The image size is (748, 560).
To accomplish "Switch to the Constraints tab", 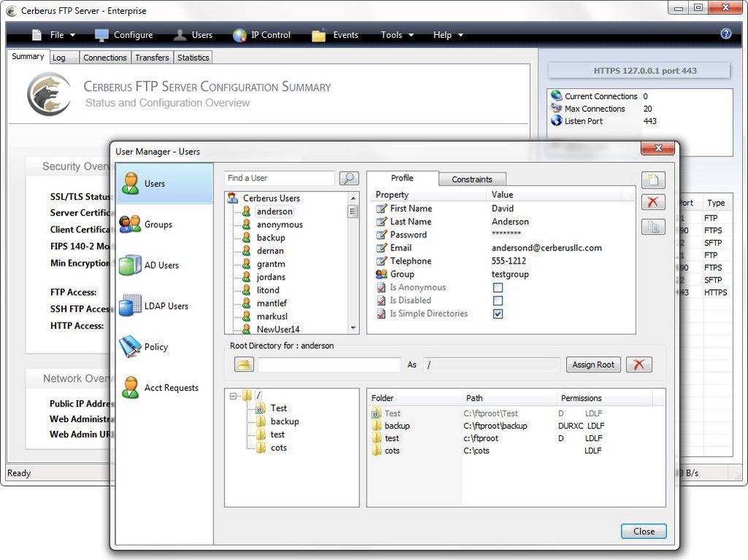I will coord(472,180).
